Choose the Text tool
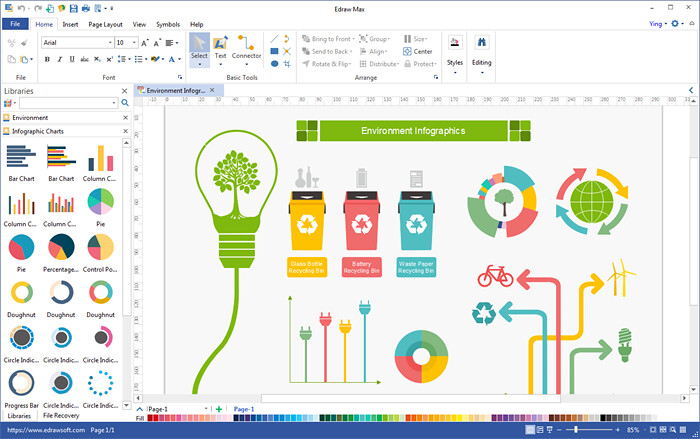 coord(221,49)
